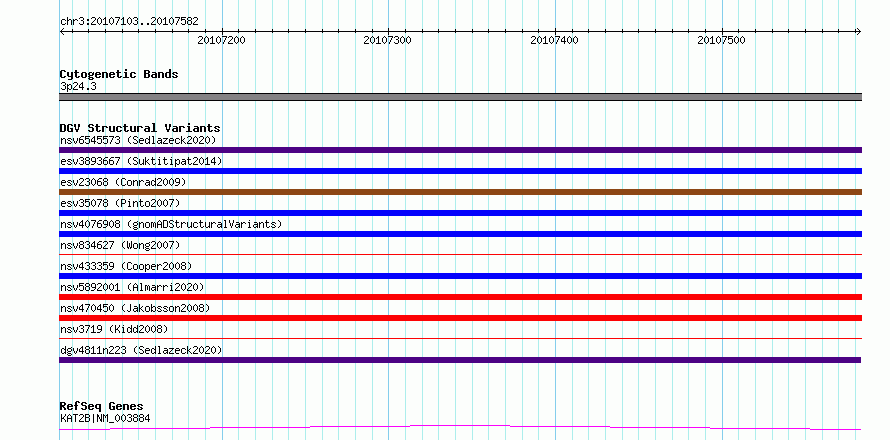Open nsv4076908 (gnomADStructuralVariants) label
The height and width of the screenshot is (440, 890).
coord(171,224)
